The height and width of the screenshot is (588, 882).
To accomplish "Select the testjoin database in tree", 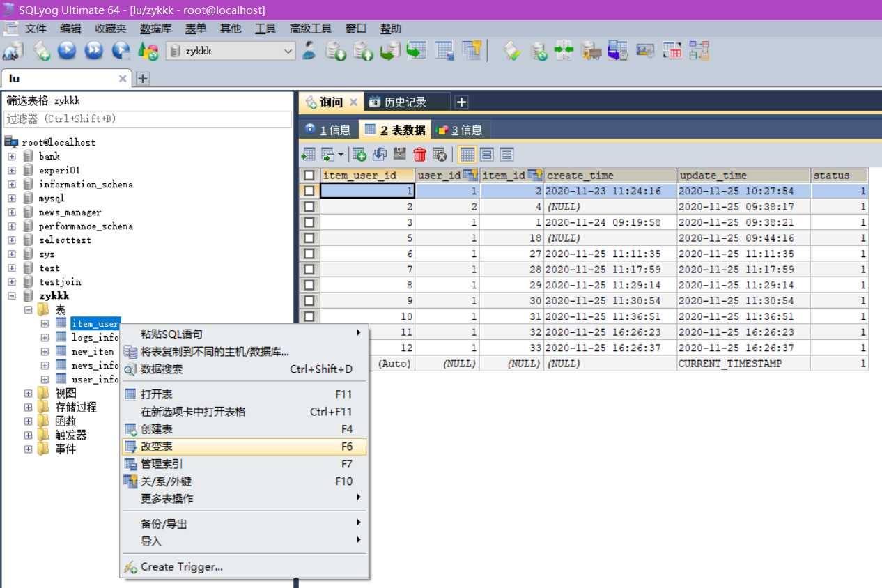I will (59, 281).
